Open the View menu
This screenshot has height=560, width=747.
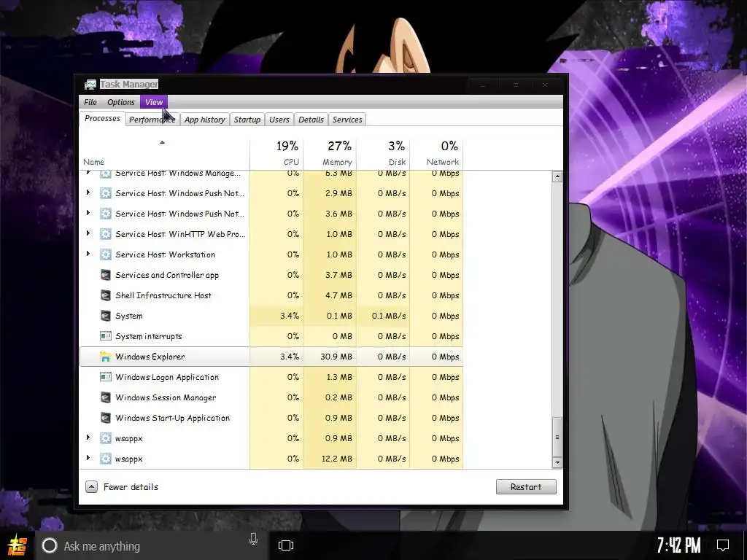click(x=154, y=102)
